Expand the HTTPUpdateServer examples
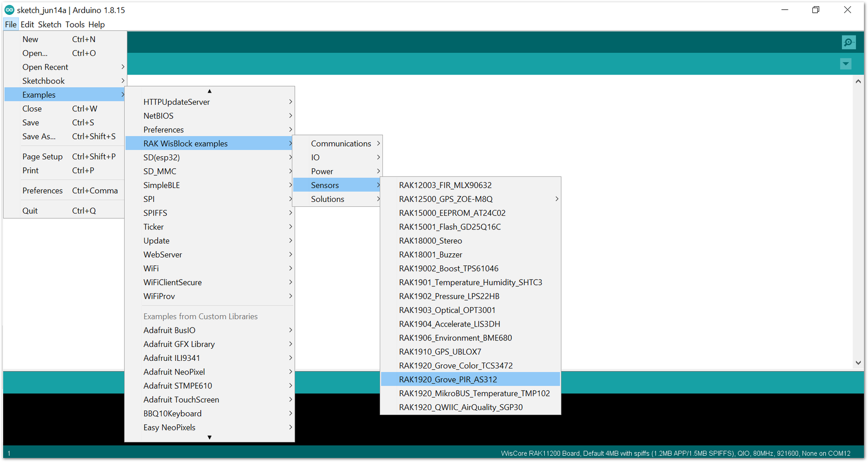 point(209,102)
